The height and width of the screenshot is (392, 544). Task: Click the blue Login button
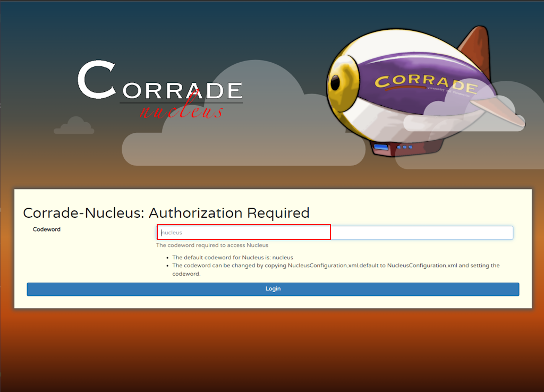[x=273, y=289]
